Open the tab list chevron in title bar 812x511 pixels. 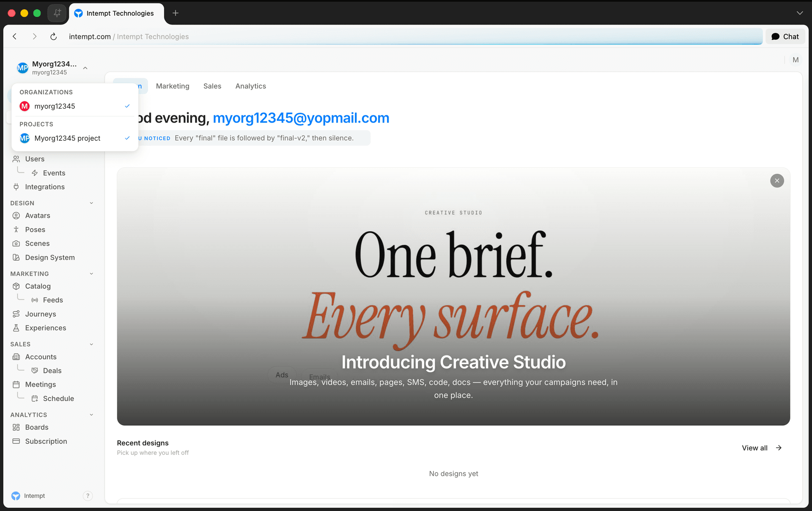pyautogui.click(x=800, y=13)
